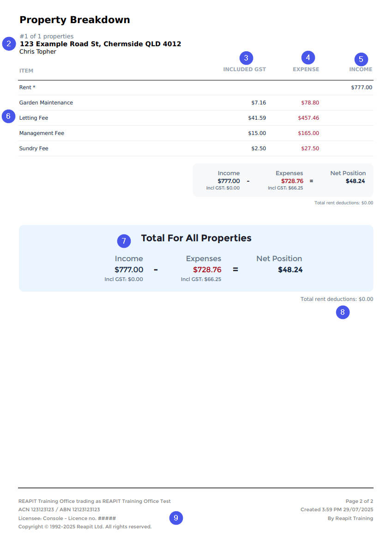
Task: Select marker 6 next to Letting Fee
Action: click(8, 116)
